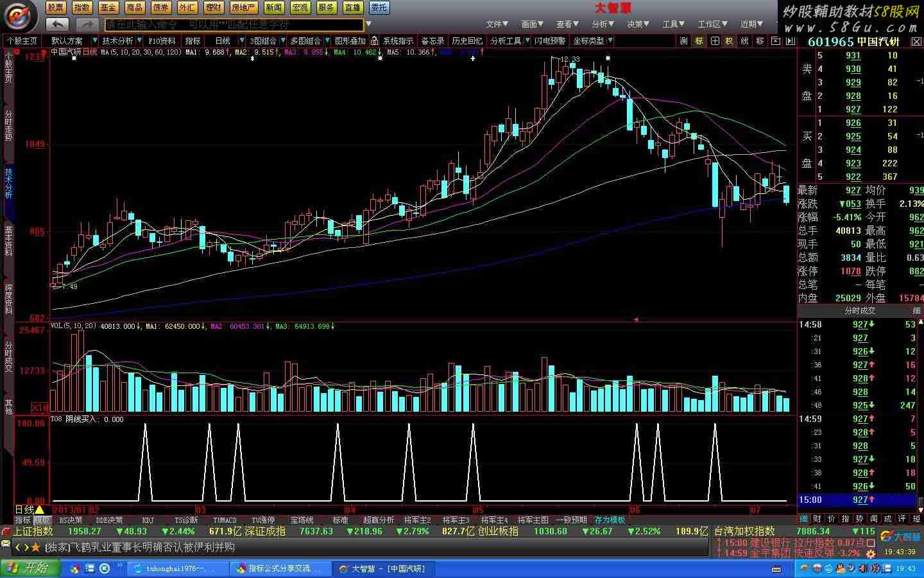Viewport: 924px width, 578px height.
Task: Select the 评 review tab under trades
Action: click(x=902, y=518)
